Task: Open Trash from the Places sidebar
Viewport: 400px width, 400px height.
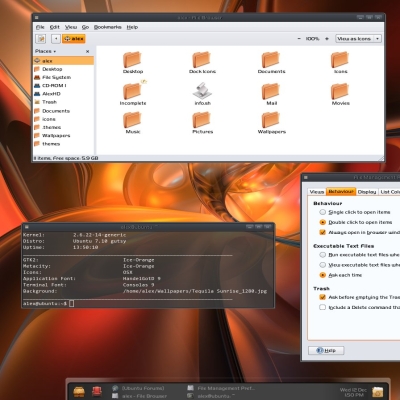Action: [x=63, y=102]
